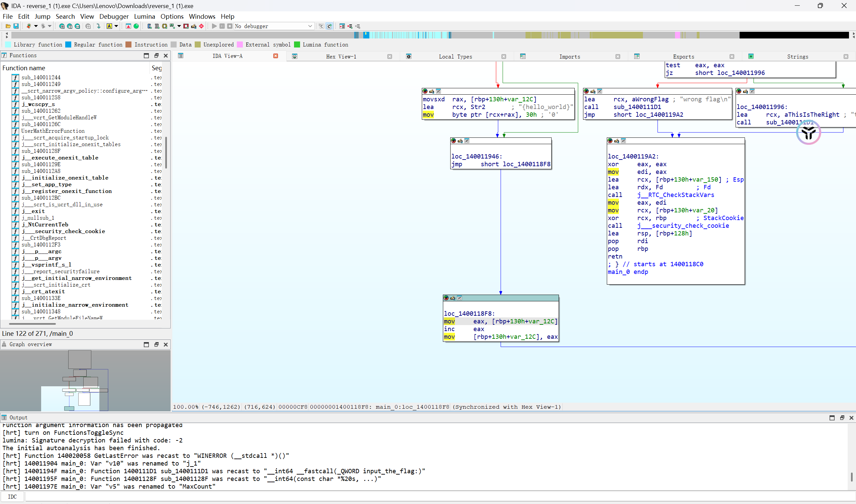Viewport: 856px width, 504px height.
Task: Click the Graph overview thumbnail
Action: [85, 380]
